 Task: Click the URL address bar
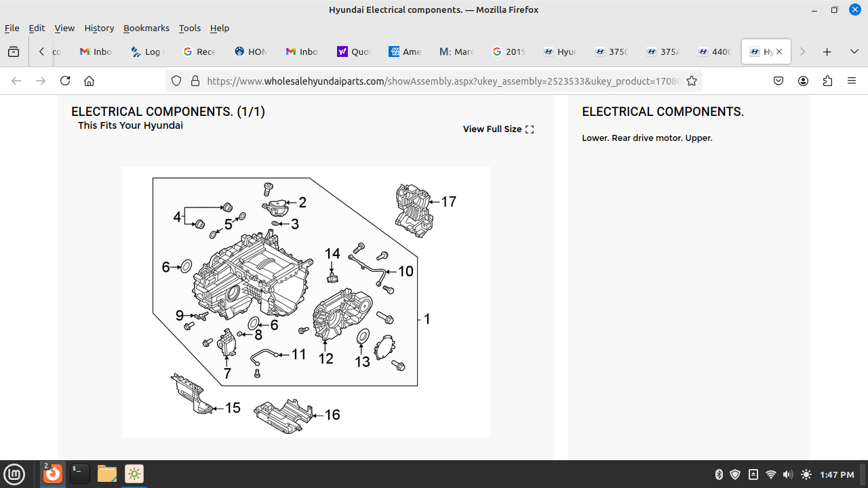point(441,81)
